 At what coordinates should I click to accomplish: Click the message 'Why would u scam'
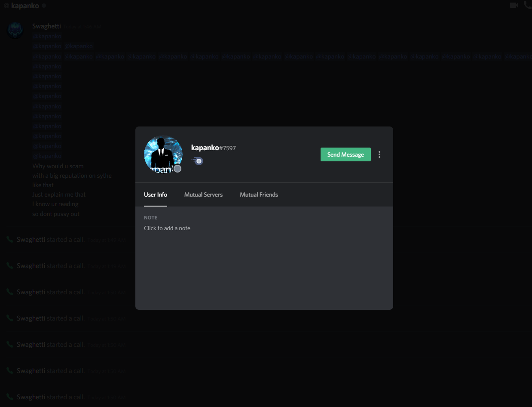point(58,166)
